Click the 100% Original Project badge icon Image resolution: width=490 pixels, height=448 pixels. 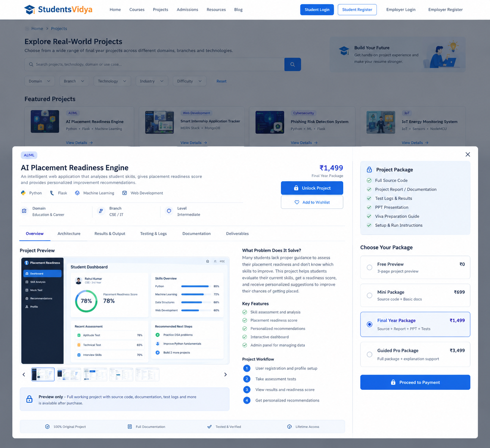pos(47,426)
